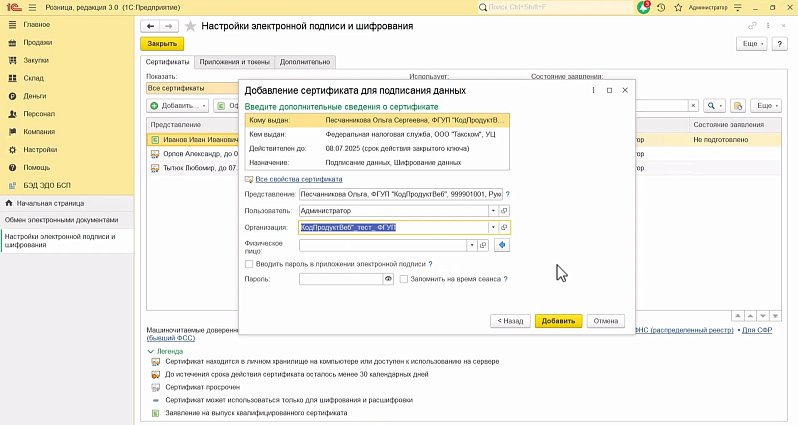Image resolution: width=798 pixels, height=425 pixels.
Task: Click the Добавить button in dialog
Action: (x=558, y=321)
